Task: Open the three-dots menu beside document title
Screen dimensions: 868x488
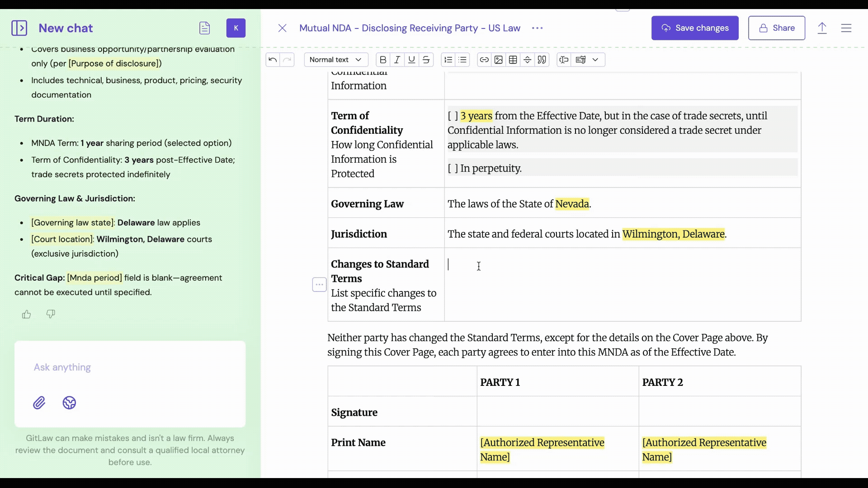Action: tap(537, 28)
